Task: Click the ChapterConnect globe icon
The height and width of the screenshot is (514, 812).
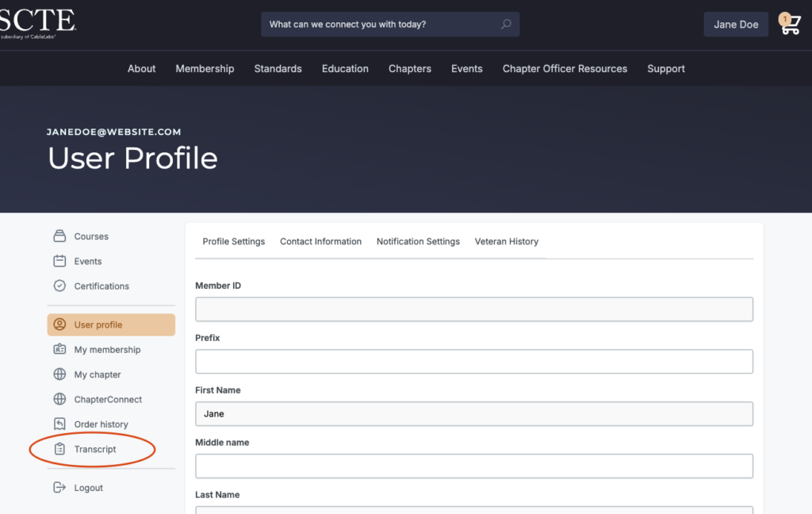Action: point(59,399)
